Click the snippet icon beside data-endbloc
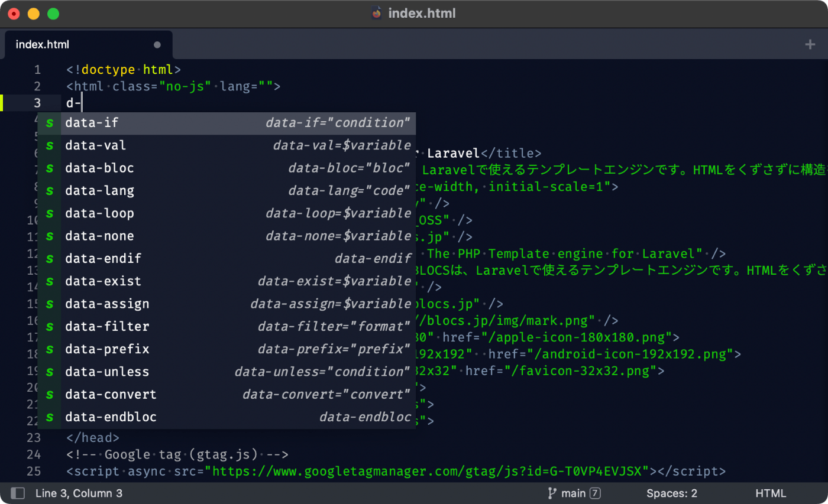 pyautogui.click(x=50, y=417)
